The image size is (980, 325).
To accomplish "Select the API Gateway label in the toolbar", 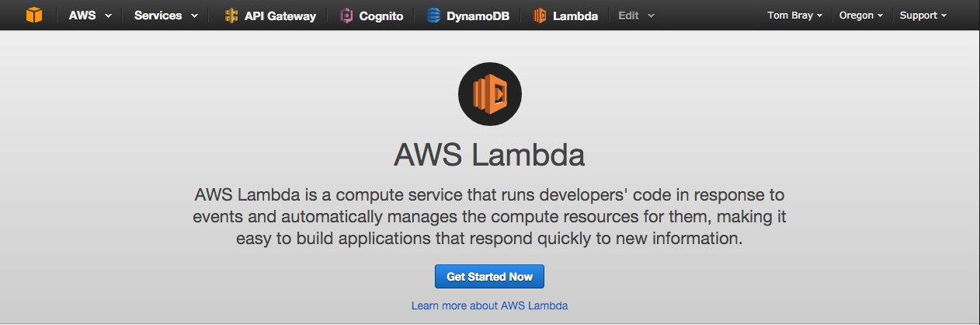I will 280,16.
